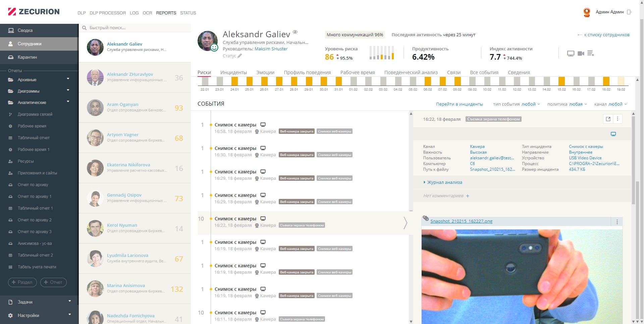Open Сводка in the sidebar
The image size is (644, 324).
39,31
